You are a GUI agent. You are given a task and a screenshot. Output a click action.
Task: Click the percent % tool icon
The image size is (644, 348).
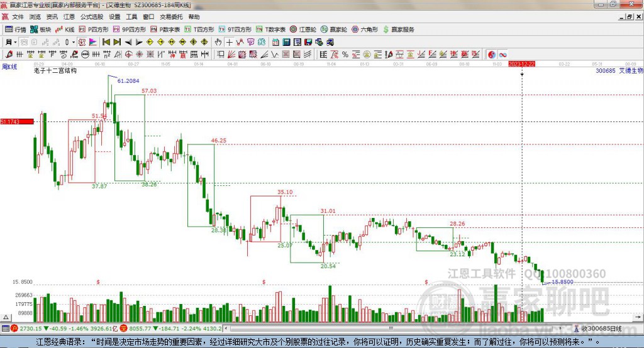(345, 55)
